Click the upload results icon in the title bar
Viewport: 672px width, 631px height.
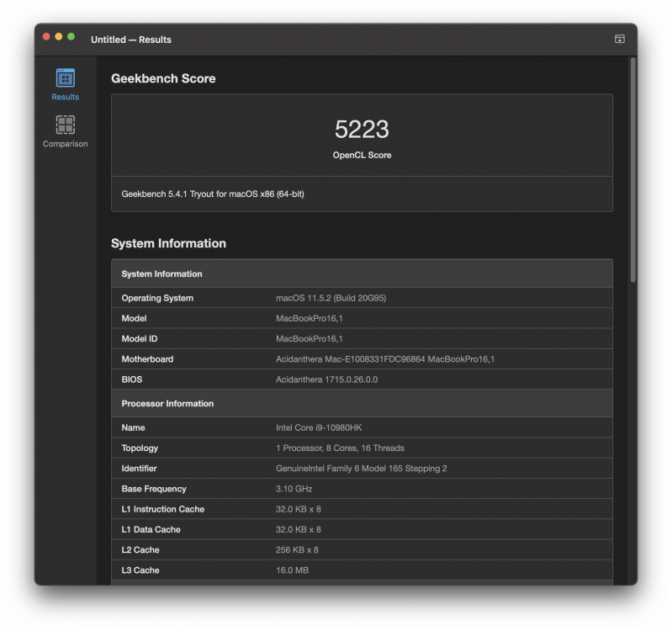(x=619, y=40)
